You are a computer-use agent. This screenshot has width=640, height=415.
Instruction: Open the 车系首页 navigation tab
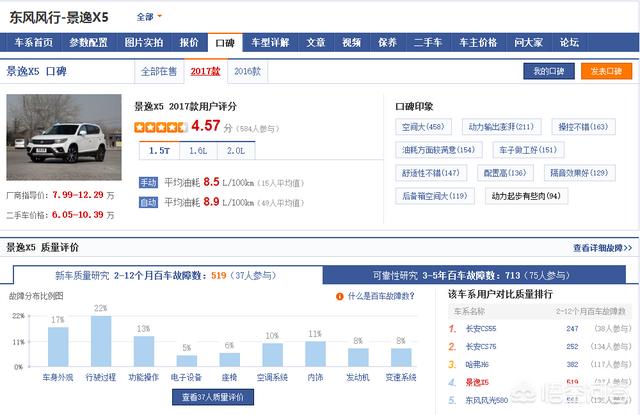coord(33,42)
